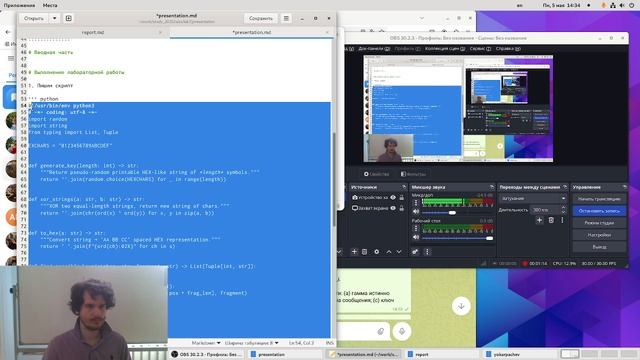Image resolution: width=640 pixels, height=360 pixels.
Task: Open scene transition three-dot properties menu
Action: point(562,220)
